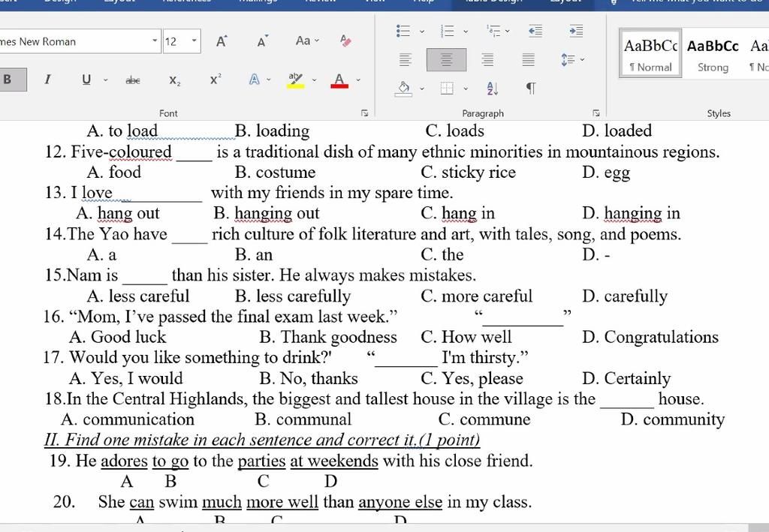Viewport: 769px width, 532px height.
Task: Open line spacing dropdown arrow
Action: [x=582, y=60]
